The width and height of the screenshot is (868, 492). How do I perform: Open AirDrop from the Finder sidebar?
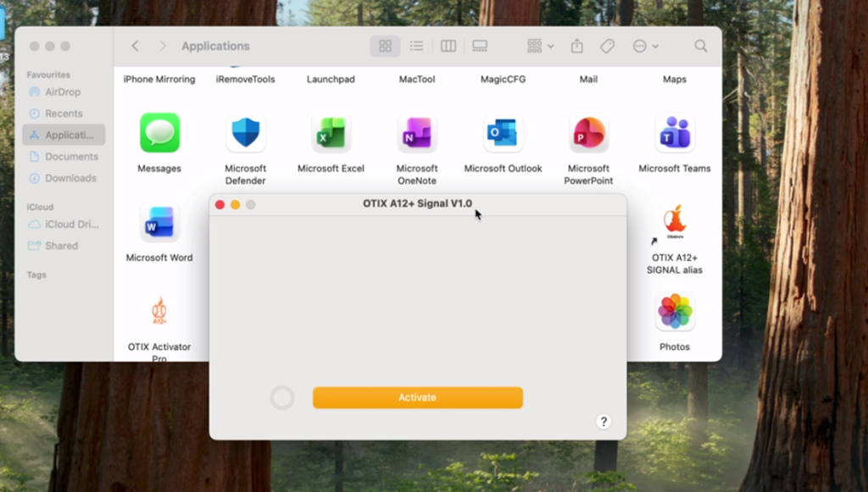63,91
